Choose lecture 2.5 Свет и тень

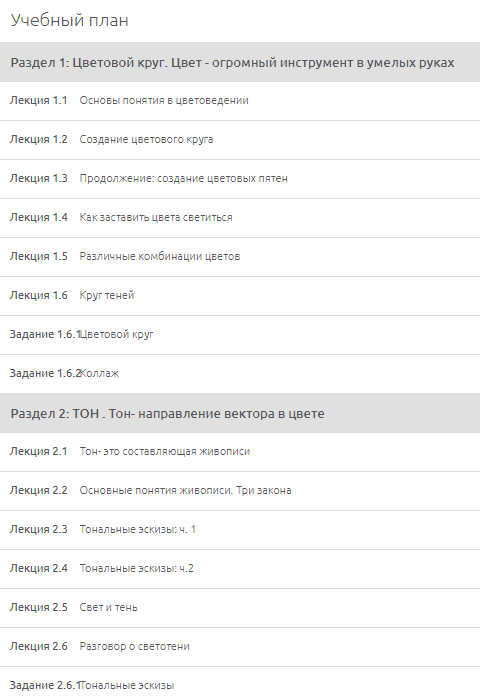[x=240, y=608]
